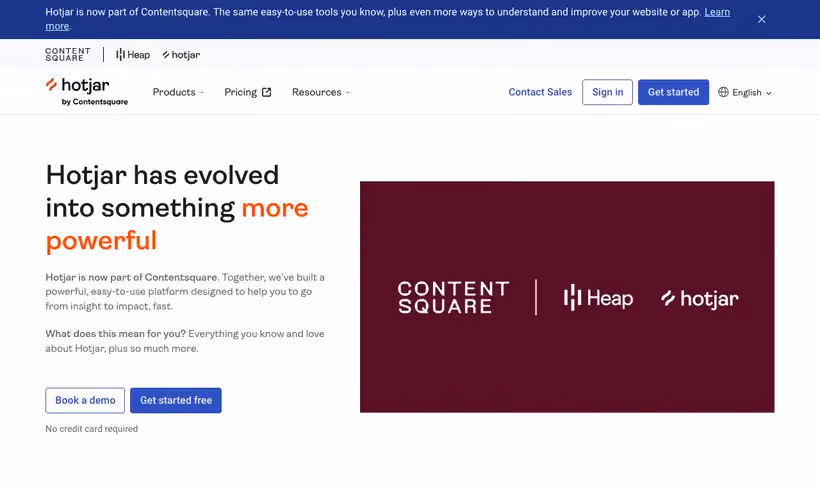Viewport: 820px width, 487px height.
Task: Open the Heap logo link in top strip
Action: tap(133, 54)
